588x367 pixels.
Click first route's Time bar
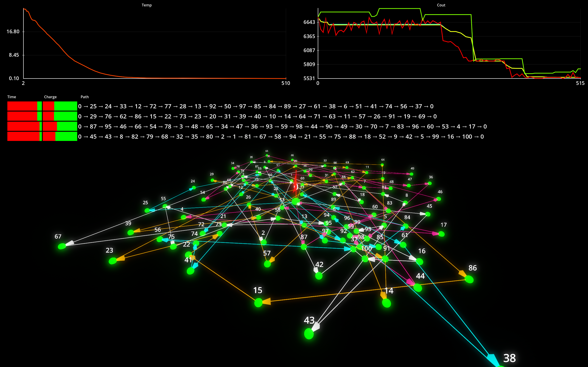pos(24,106)
